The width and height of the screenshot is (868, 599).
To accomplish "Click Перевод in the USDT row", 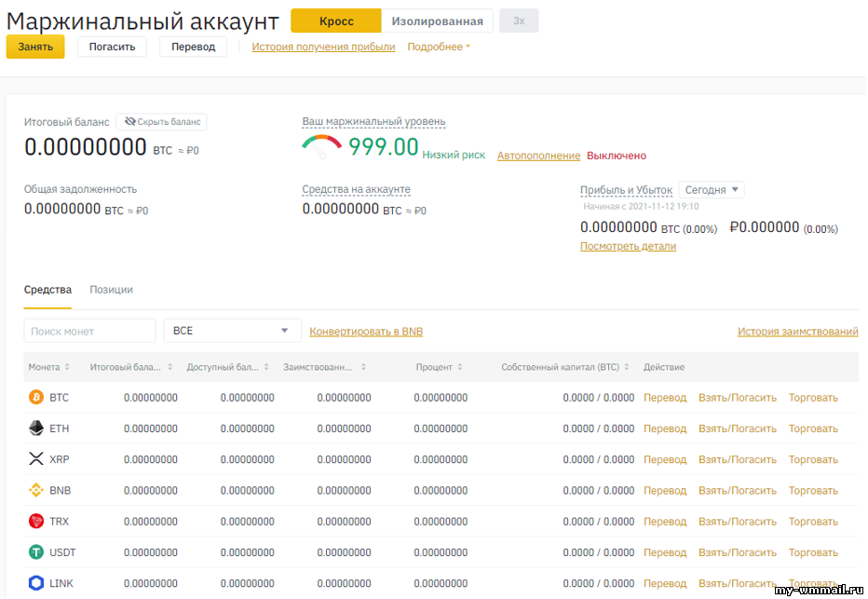I will click(x=665, y=553).
